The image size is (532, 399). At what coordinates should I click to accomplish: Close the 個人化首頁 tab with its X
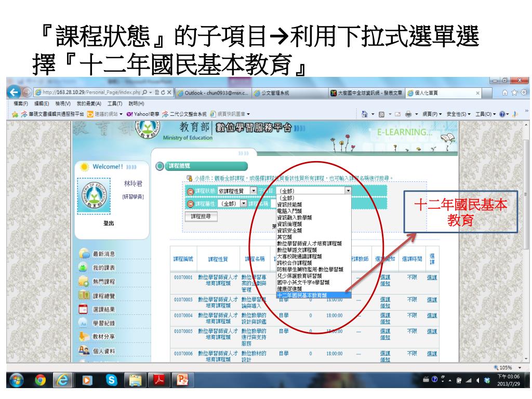pyautogui.click(x=478, y=92)
